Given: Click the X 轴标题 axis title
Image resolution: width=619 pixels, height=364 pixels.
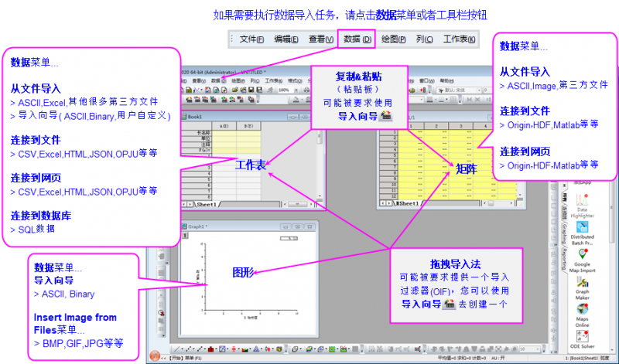Looking at the screenshot, I should pyautogui.click(x=250, y=317).
